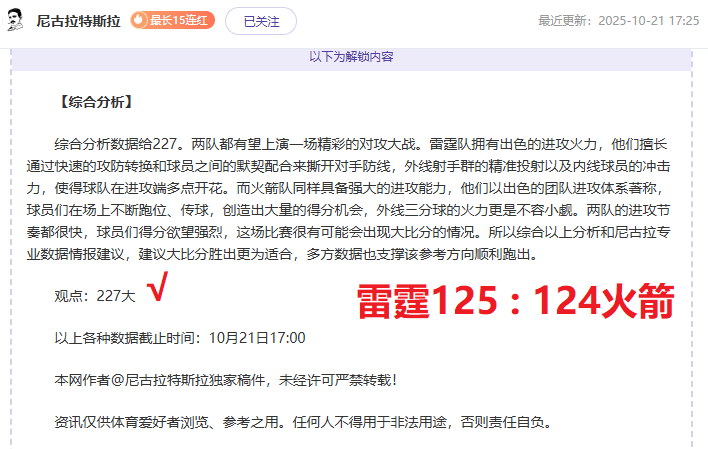Click the red check mark beside 227大
Image resolution: width=708 pixels, height=449 pixels.
(x=157, y=286)
